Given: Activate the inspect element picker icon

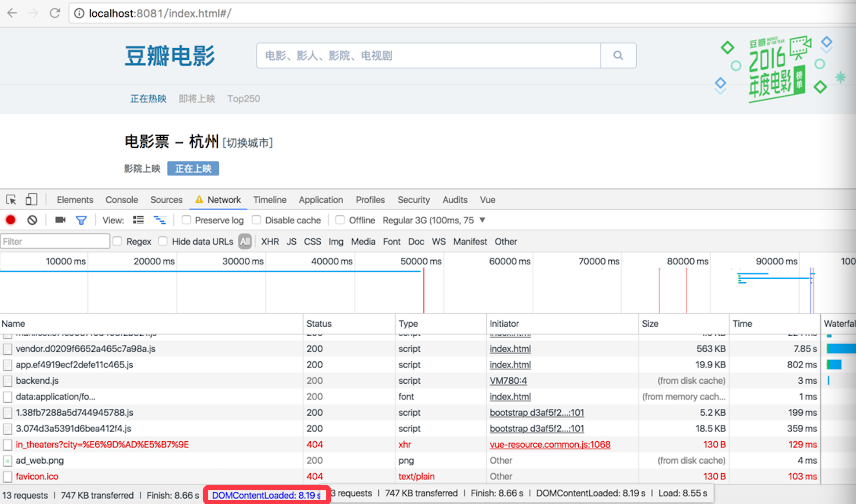Looking at the screenshot, I should [x=11, y=200].
